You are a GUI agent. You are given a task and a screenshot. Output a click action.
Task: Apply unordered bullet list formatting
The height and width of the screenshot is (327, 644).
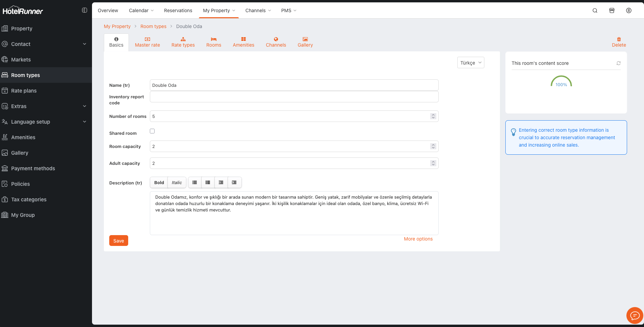pyautogui.click(x=194, y=182)
